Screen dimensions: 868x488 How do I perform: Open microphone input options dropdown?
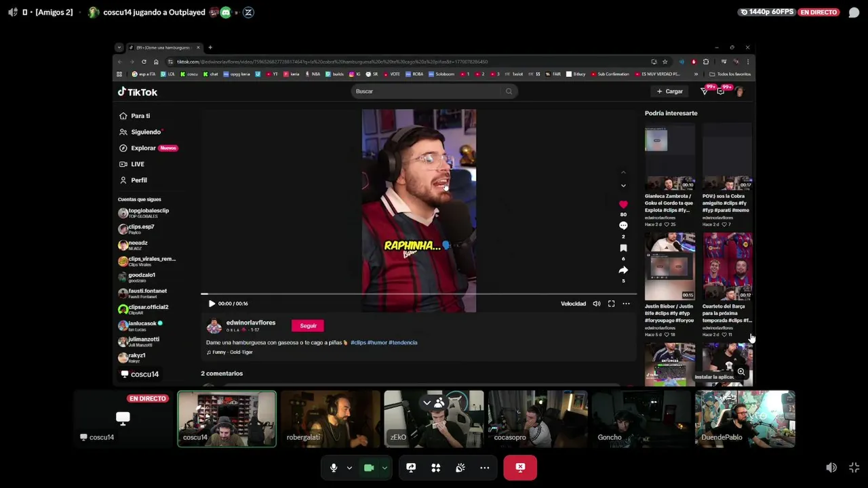349,468
